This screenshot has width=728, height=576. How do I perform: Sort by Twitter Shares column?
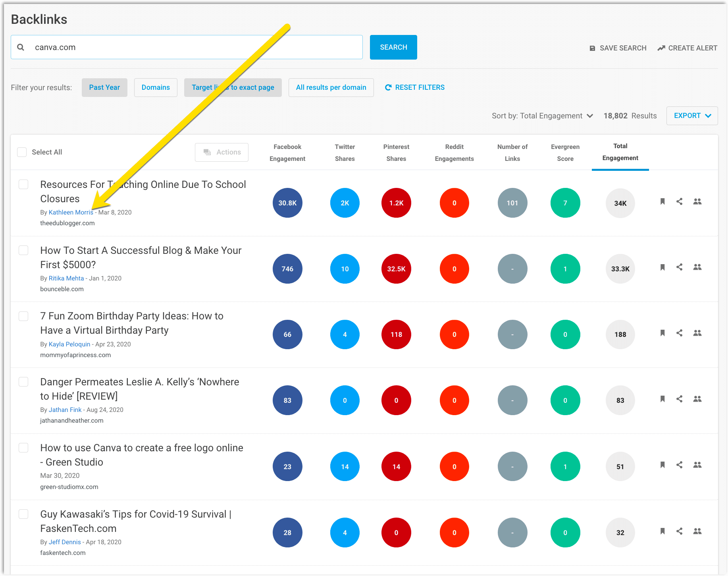point(345,153)
